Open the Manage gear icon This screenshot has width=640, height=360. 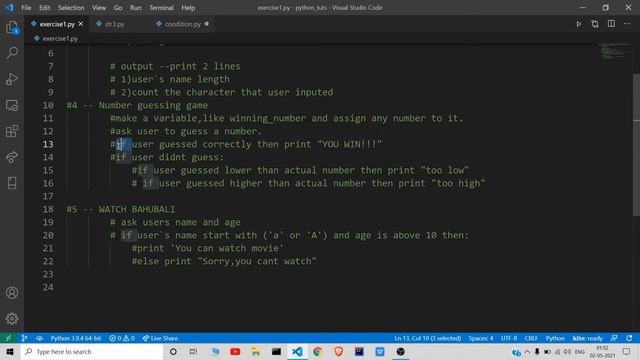click(x=12, y=318)
